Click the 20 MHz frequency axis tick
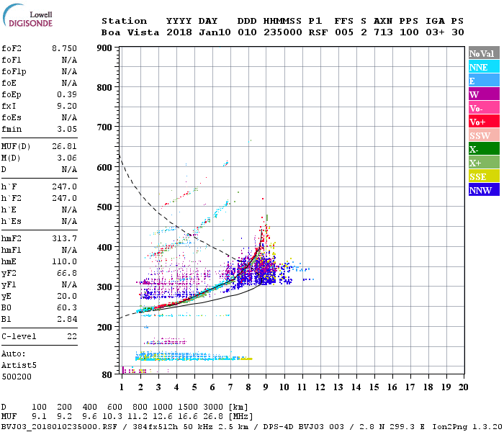 (463, 387)
